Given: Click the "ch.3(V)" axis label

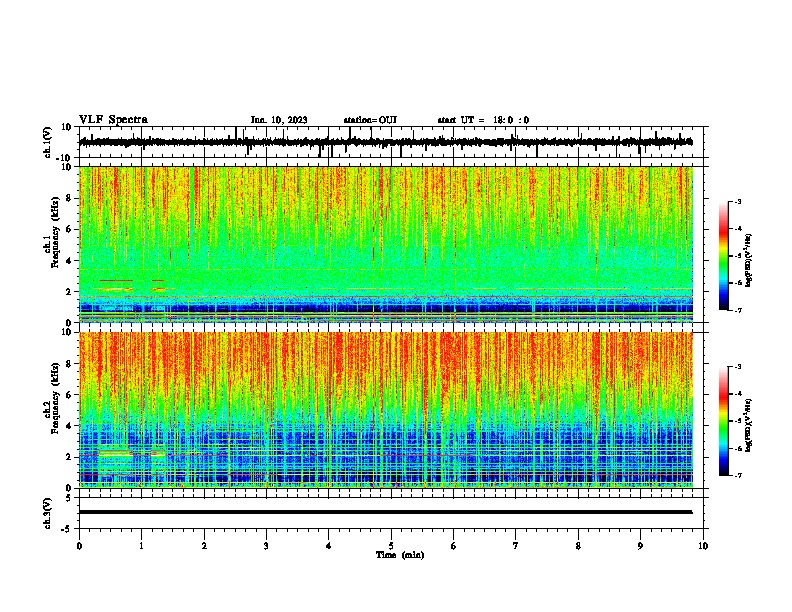Looking at the screenshot, I should coord(48,513).
